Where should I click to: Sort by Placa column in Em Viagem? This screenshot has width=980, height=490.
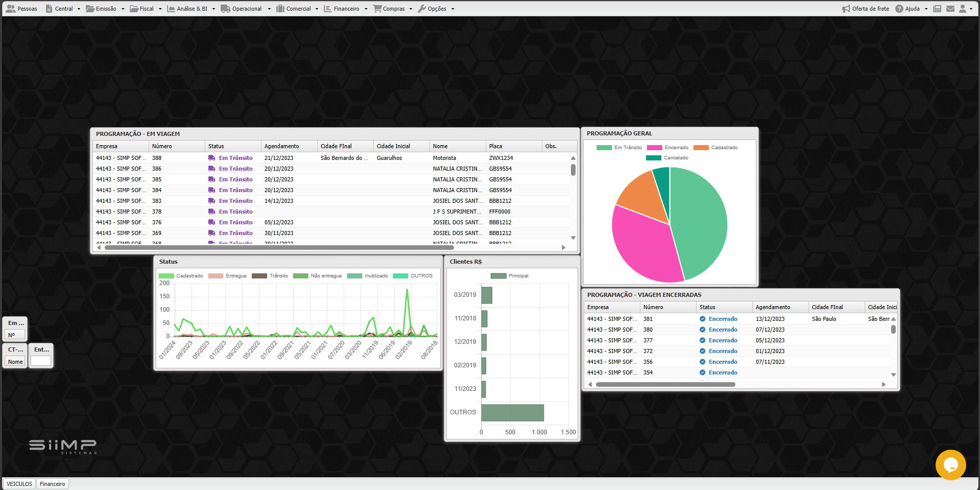click(x=514, y=146)
